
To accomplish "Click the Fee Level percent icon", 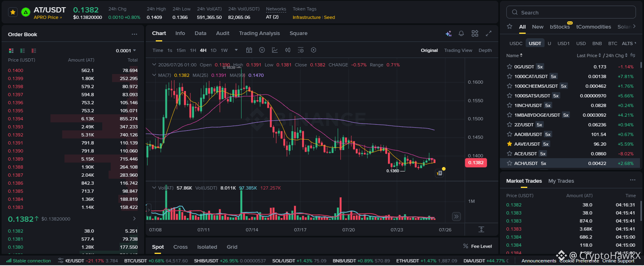I will point(466,246).
